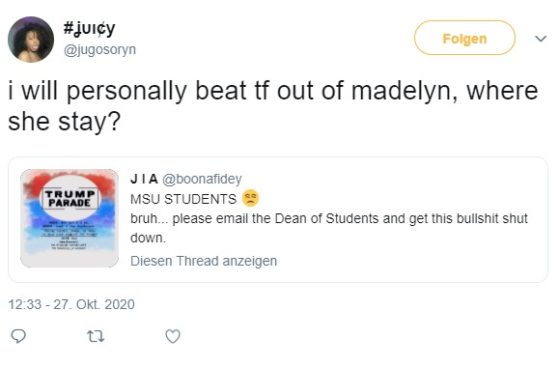Open the quoted tweet text about Dean

pos(329,228)
